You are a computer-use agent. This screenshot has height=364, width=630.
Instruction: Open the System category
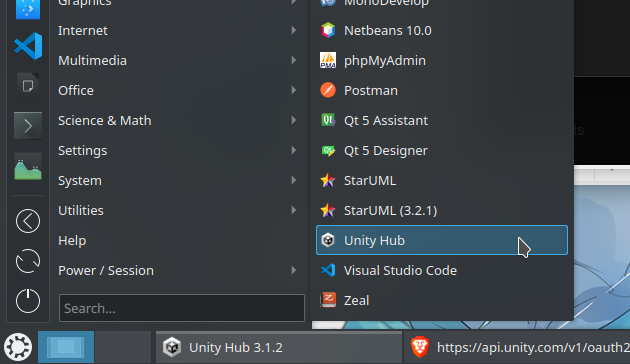click(178, 180)
